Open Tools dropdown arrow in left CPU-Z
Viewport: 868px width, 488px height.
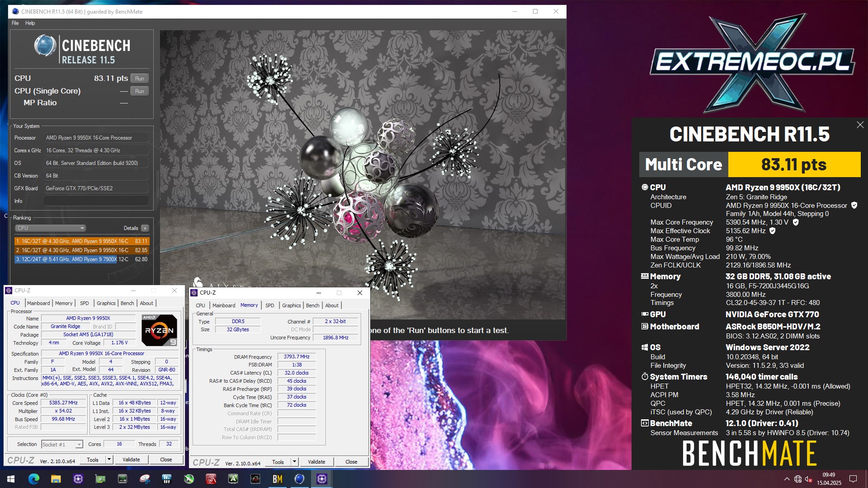point(109,460)
